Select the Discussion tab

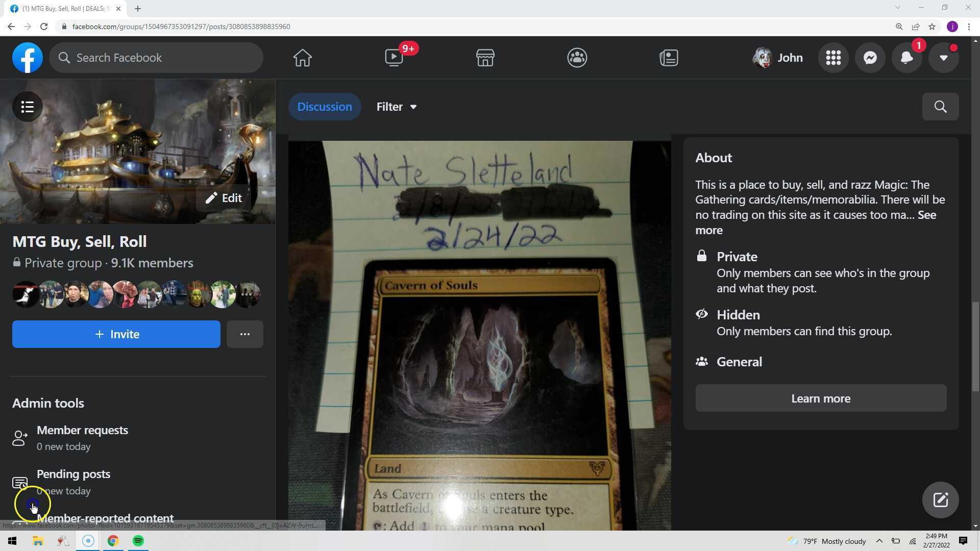pyautogui.click(x=325, y=107)
